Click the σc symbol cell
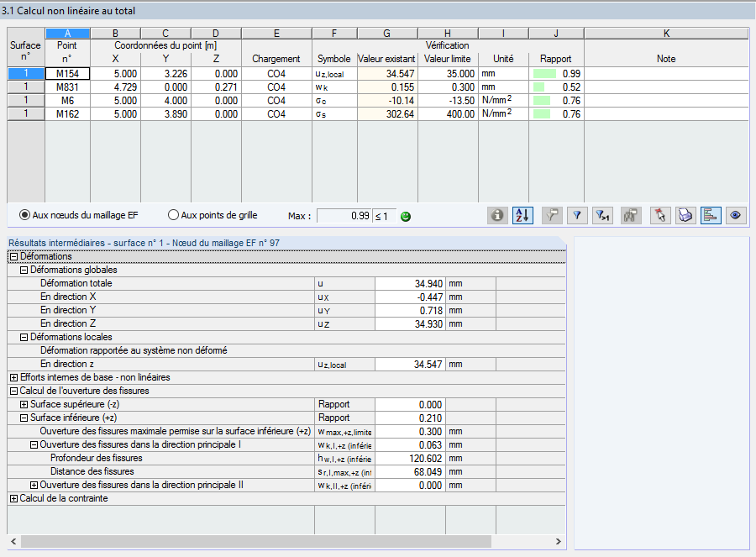 pos(334,101)
